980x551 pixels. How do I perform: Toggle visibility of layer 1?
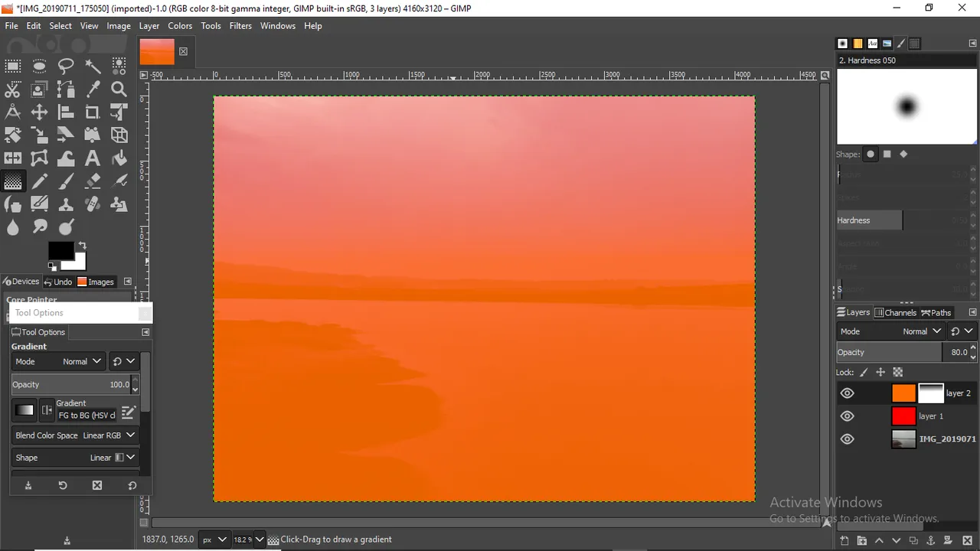[847, 416]
